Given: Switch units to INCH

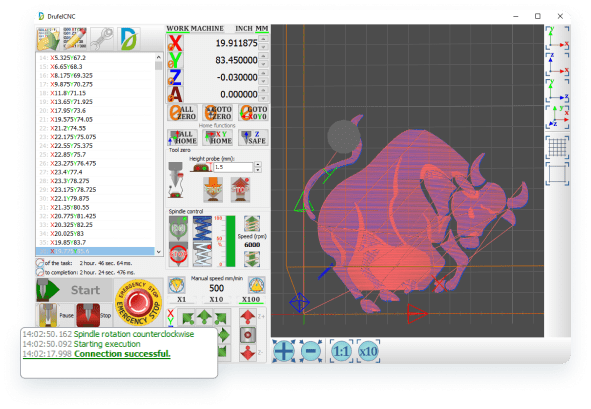Looking at the screenshot, I should (244, 29).
